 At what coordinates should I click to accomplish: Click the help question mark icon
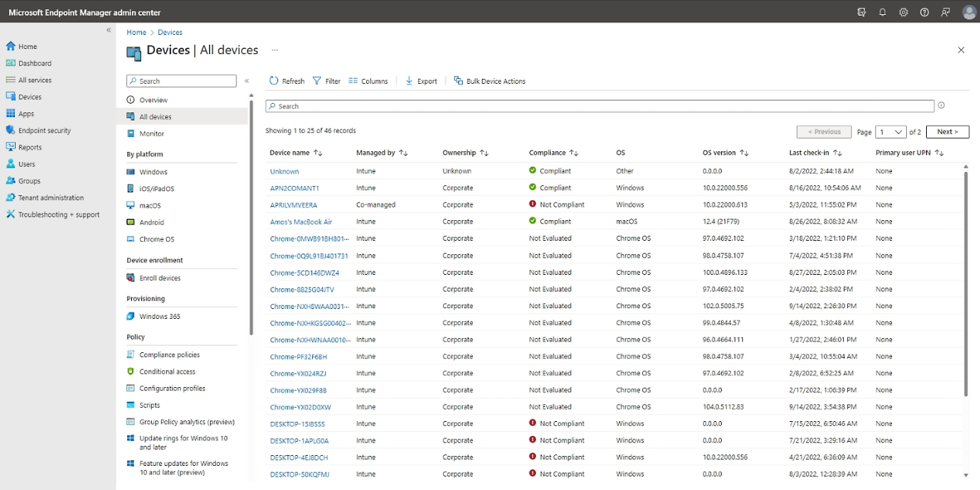coord(924,12)
